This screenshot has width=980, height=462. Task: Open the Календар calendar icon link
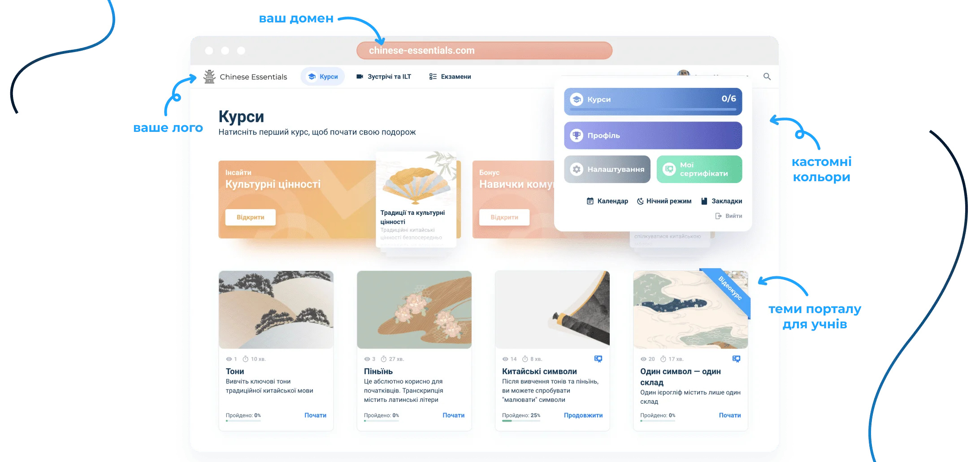[590, 201]
